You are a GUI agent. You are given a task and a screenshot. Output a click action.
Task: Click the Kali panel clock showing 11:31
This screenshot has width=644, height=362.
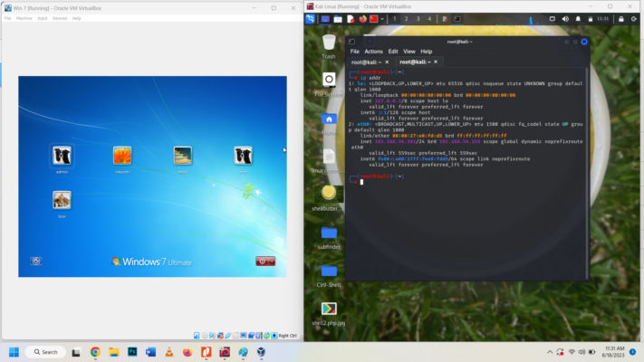[603, 19]
